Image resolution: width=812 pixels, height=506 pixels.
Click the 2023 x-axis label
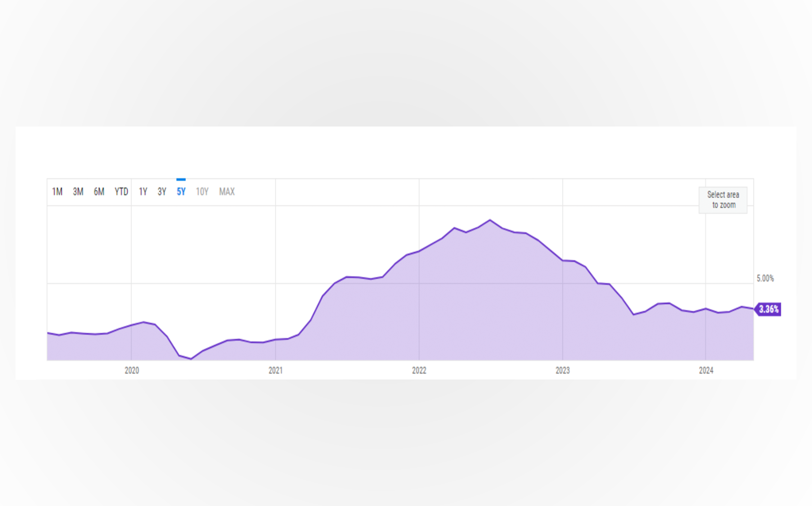pos(563,370)
